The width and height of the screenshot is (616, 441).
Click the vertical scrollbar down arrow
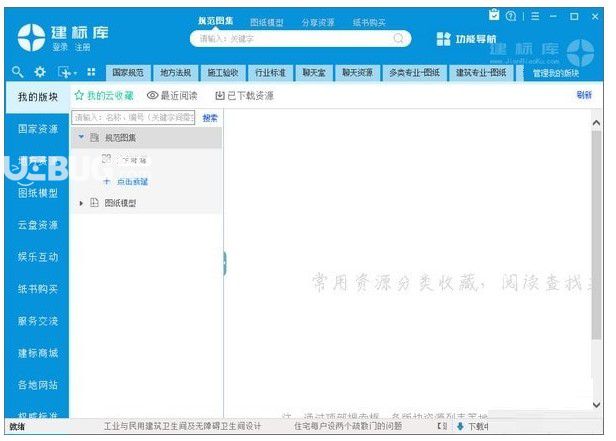pos(596,404)
